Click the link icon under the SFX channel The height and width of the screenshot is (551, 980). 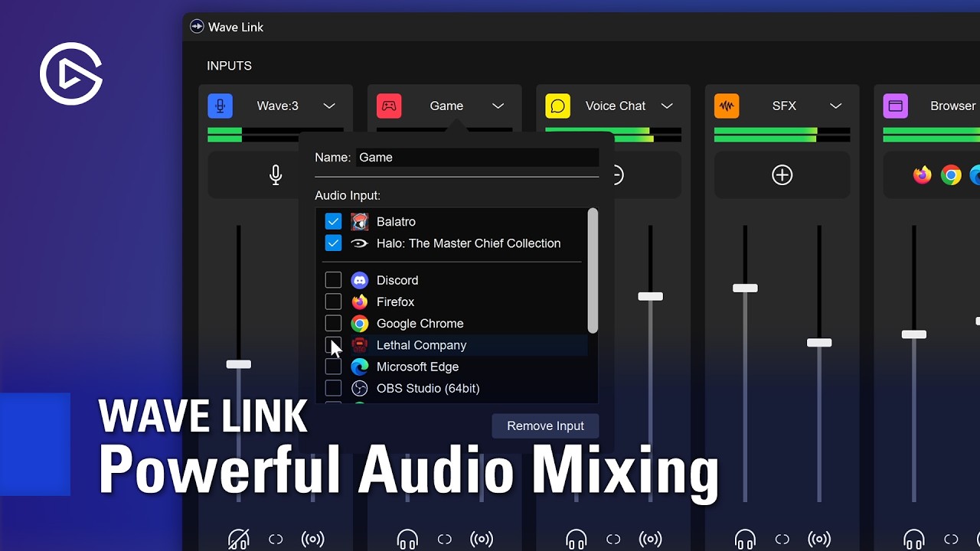[x=782, y=540]
